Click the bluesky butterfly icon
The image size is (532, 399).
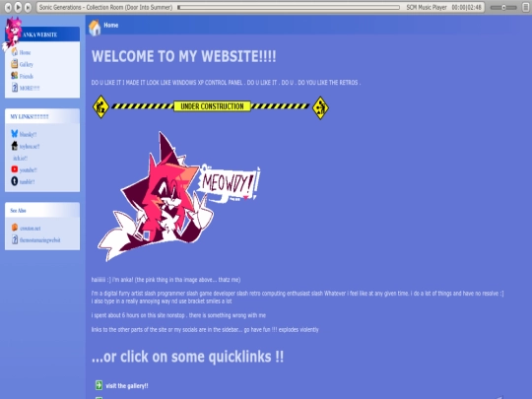tap(14, 133)
